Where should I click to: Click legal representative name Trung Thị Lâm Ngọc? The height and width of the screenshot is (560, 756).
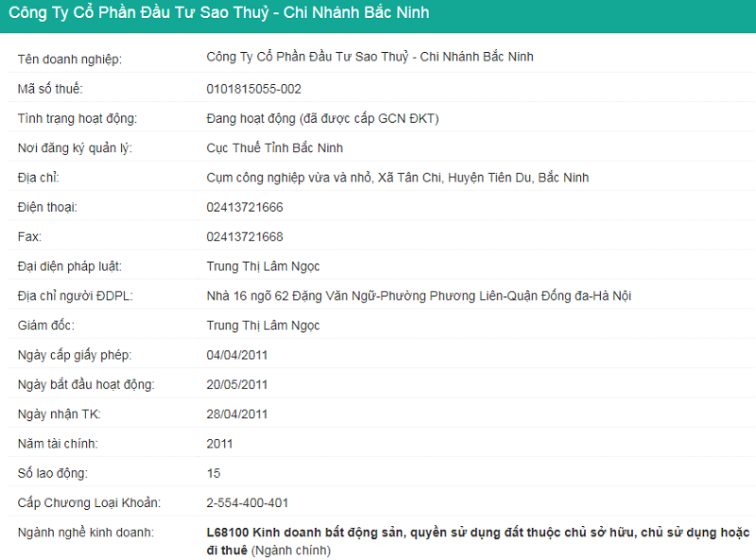pyautogui.click(x=263, y=266)
